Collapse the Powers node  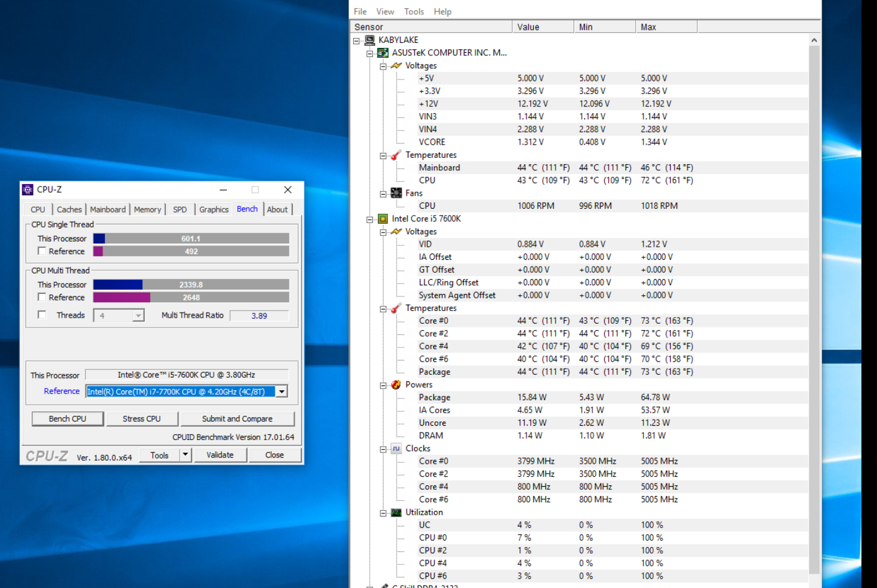click(383, 385)
